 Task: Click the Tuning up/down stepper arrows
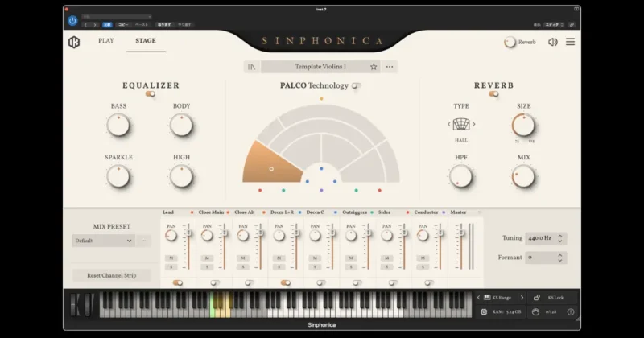click(x=559, y=238)
